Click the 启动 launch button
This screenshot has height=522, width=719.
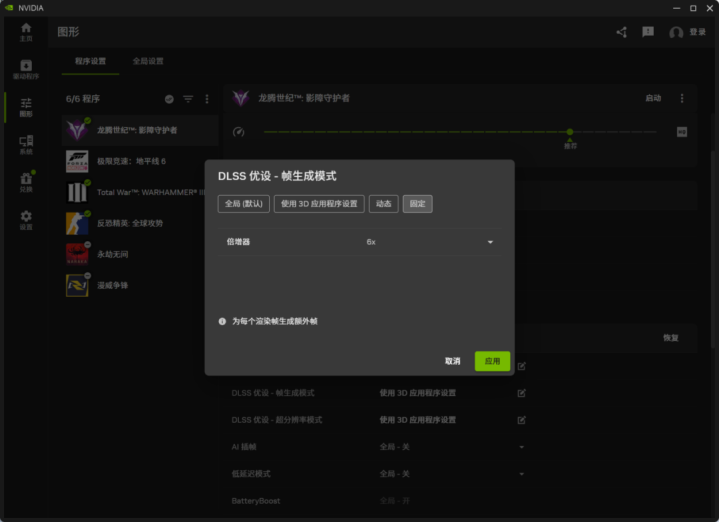click(x=653, y=98)
